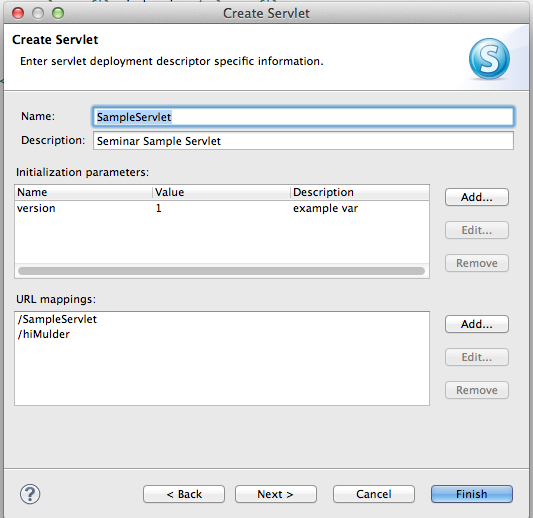533x518 pixels.
Task: Click the parameters table horizontal scrollbar
Action: click(221, 271)
